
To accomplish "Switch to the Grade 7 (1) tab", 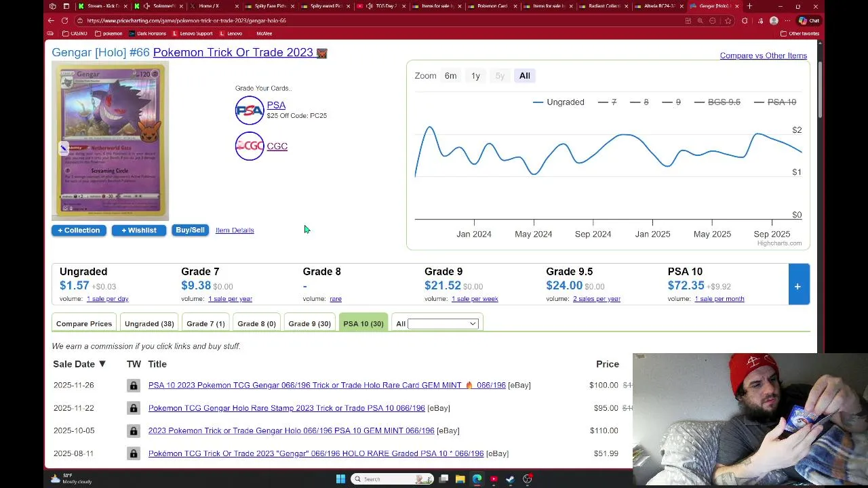I will pyautogui.click(x=205, y=323).
